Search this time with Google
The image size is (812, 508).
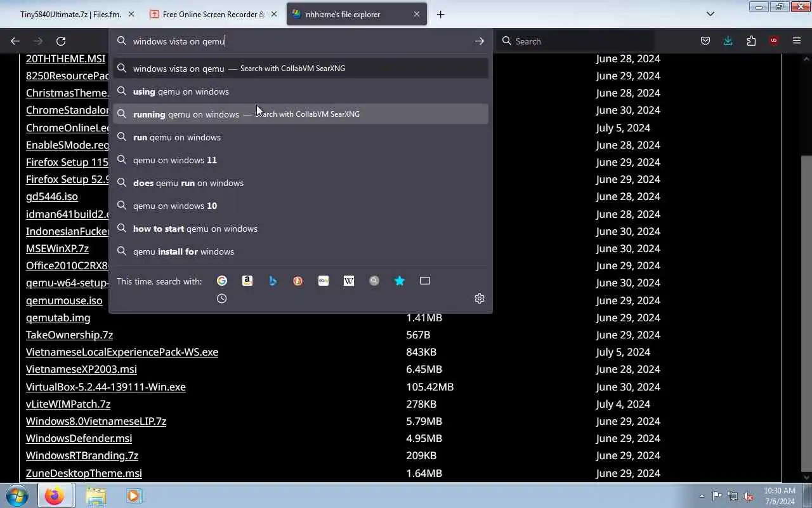222,281
